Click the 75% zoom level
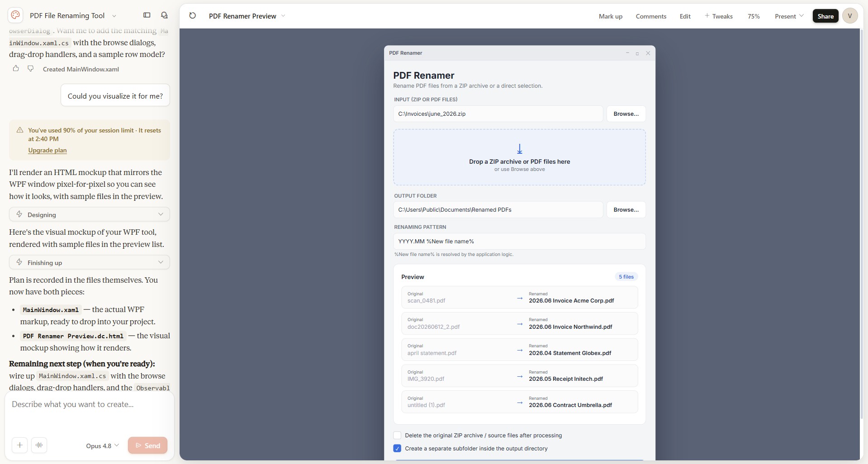 tap(754, 16)
